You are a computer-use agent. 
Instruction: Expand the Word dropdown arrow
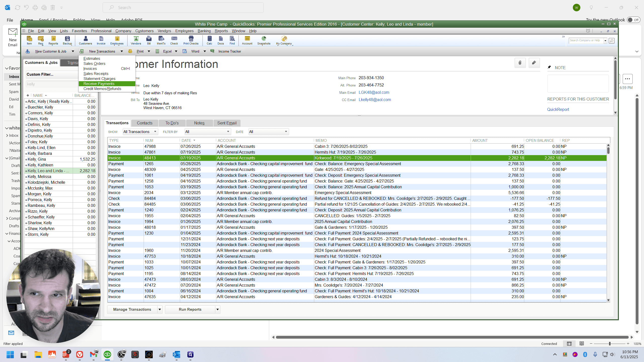[205, 51]
